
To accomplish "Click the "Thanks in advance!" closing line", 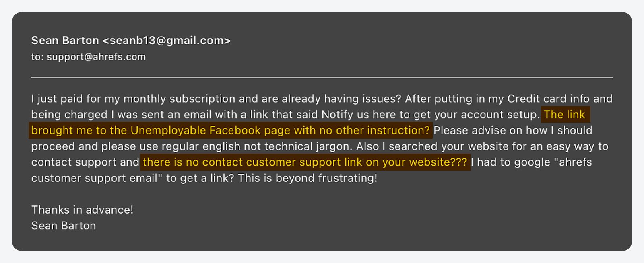I will tap(83, 210).
